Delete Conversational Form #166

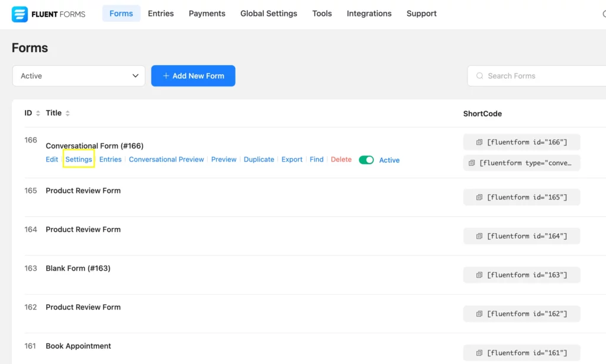341,160
